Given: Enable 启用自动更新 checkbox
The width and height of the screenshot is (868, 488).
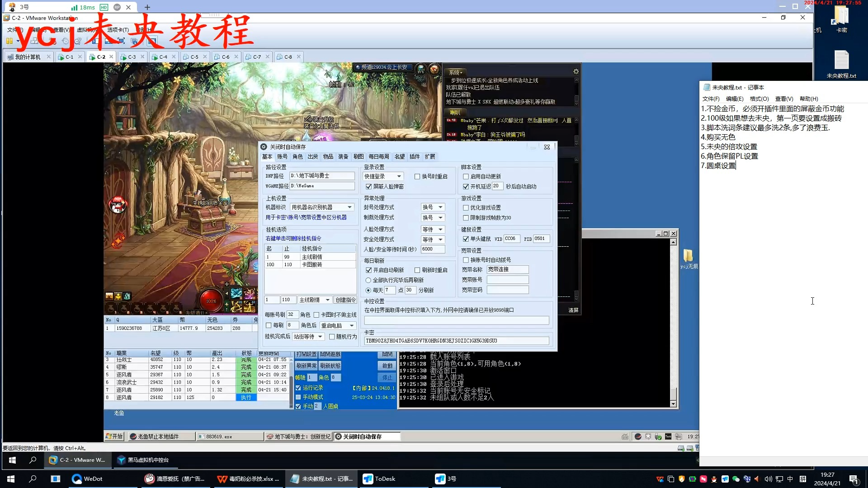Looking at the screenshot, I should pos(466,177).
